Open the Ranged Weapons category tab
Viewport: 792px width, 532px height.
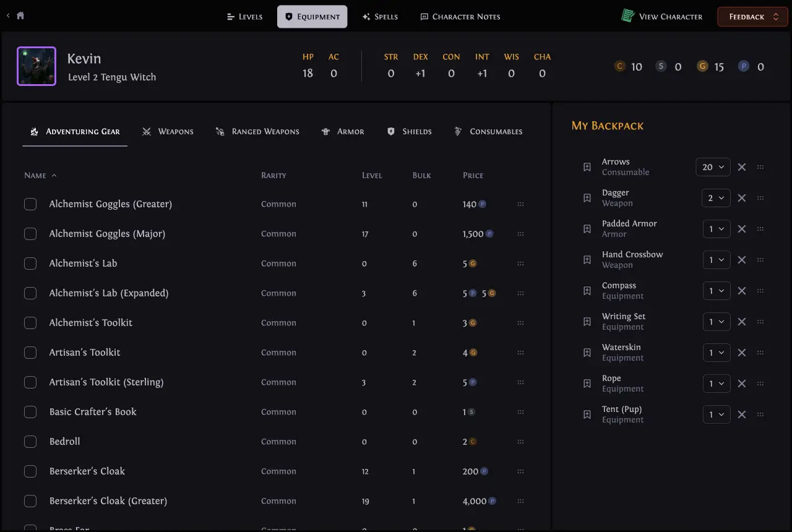[x=257, y=132]
